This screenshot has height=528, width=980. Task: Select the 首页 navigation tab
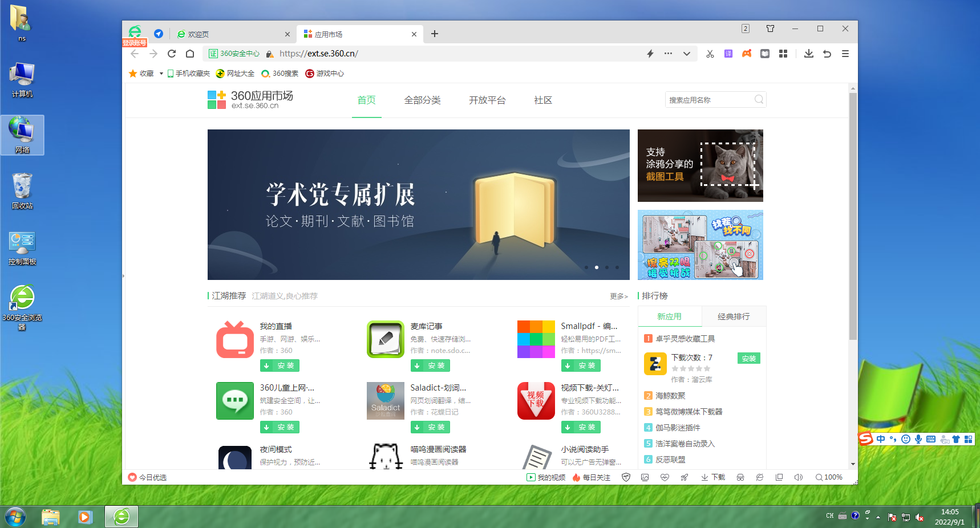[x=366, y=100]
